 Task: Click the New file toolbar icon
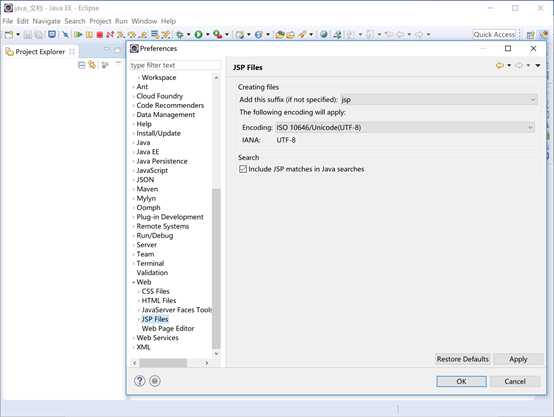point(9,35)
